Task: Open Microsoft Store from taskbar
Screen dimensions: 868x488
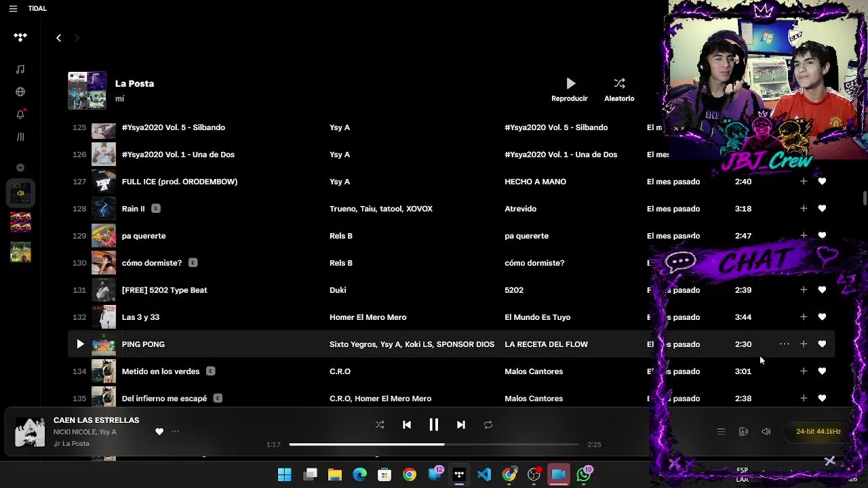Action: click(x=384, y=474)
